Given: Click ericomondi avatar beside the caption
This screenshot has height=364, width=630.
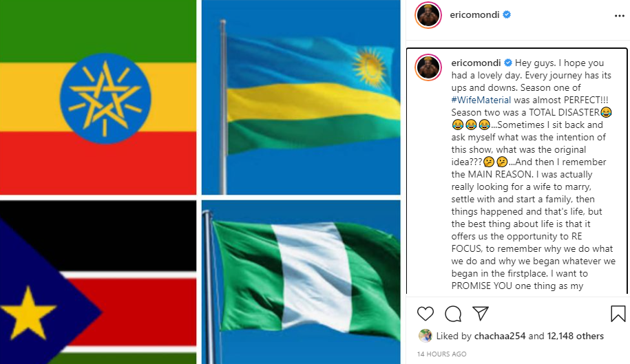Looking at the screenshot, I should coord(428,67).
